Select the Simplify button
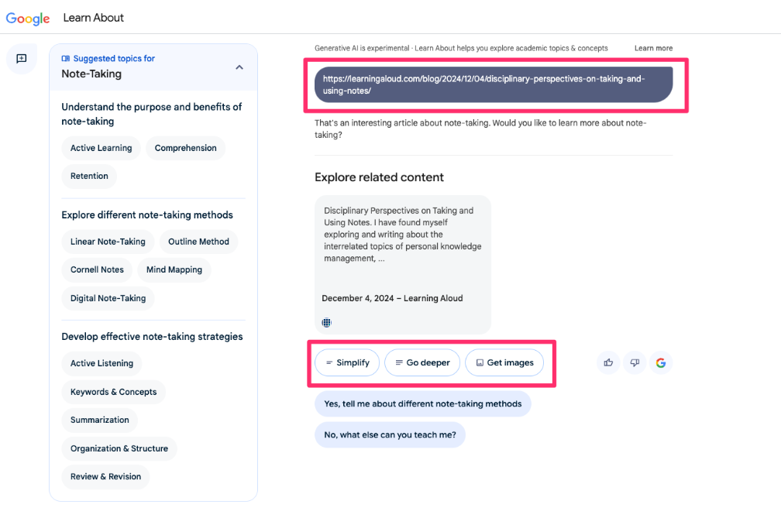 pos(347,362)
